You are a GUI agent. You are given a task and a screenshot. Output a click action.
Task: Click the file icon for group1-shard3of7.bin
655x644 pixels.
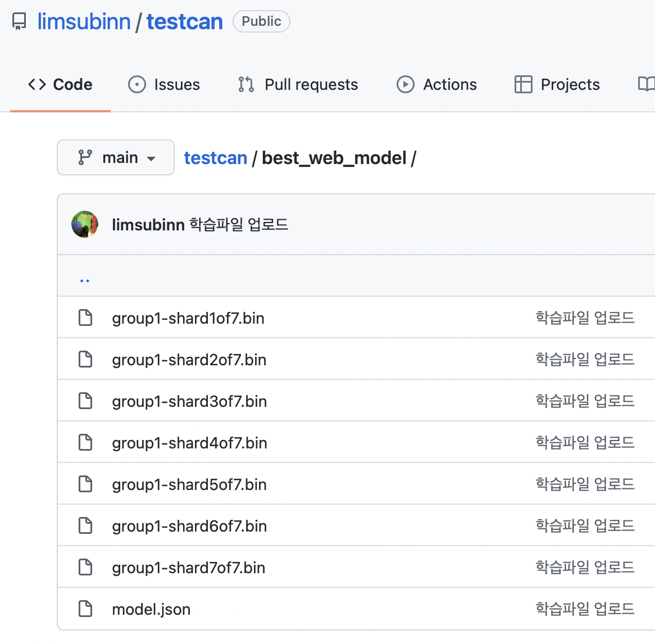click(x=85, y=401)
